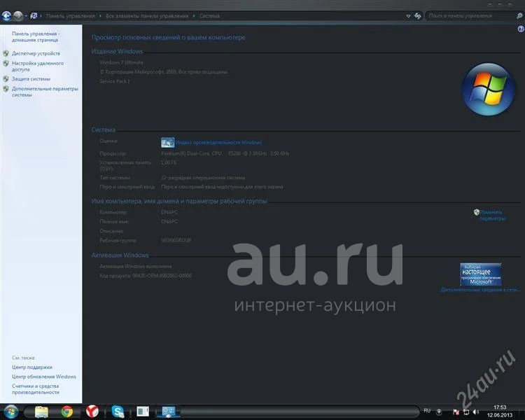Click the 'Windows 7 Ultimate' edition text

tap(121, 62)
